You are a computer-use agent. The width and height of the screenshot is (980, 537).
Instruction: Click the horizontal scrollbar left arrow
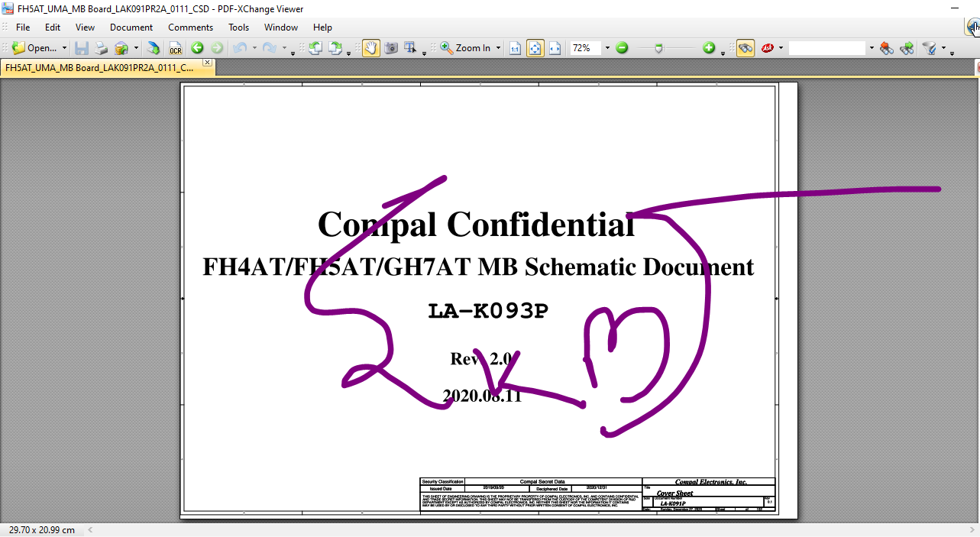click(89, 529)
